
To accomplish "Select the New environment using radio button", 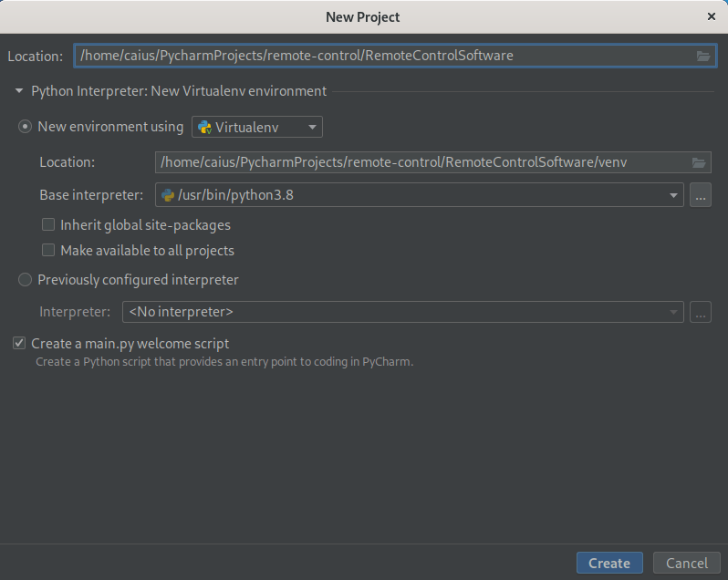I will [x=26, y=127].
